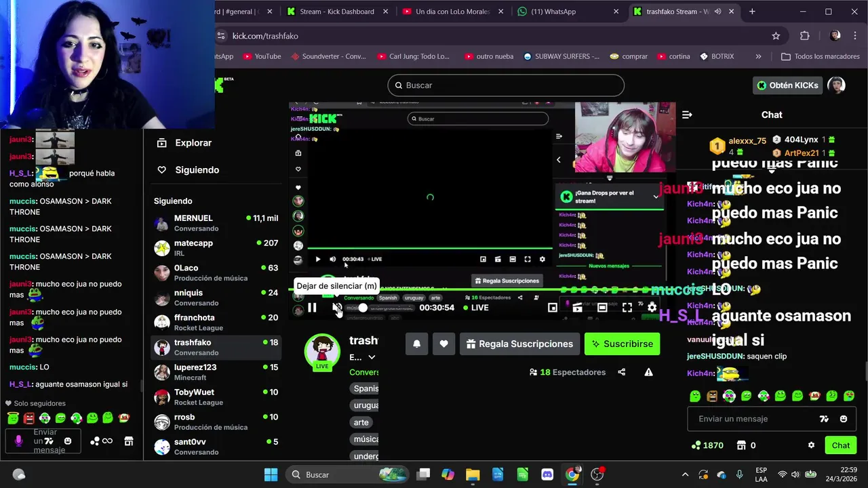Open Discord from the taskbar
The height and width of the screenshot is (488, 868).
[x=547, y=474]
